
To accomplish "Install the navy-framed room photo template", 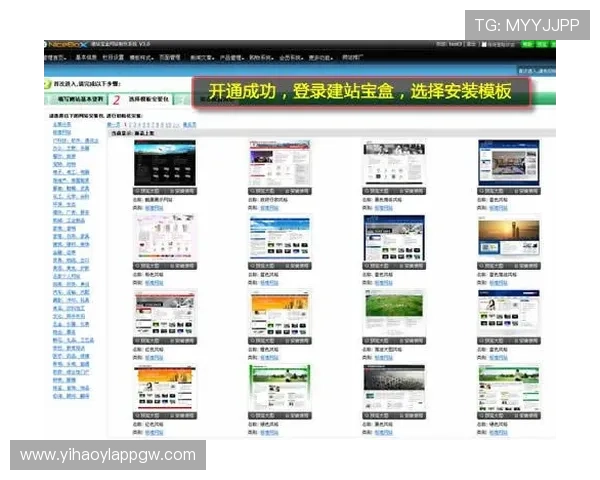I will [525, 191].
